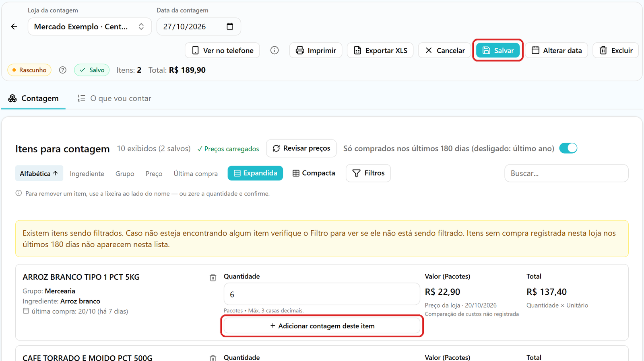Toggle Só comprados nos últimos 180 dias switch
This screenshot has width=644, height=361.
[x=568, y=148]
